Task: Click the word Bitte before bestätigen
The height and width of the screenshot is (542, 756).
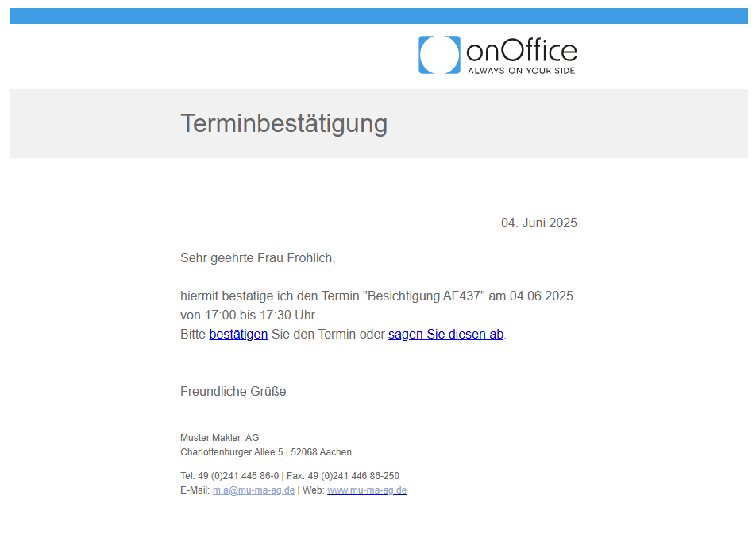Action: click(x=193, y=334)
